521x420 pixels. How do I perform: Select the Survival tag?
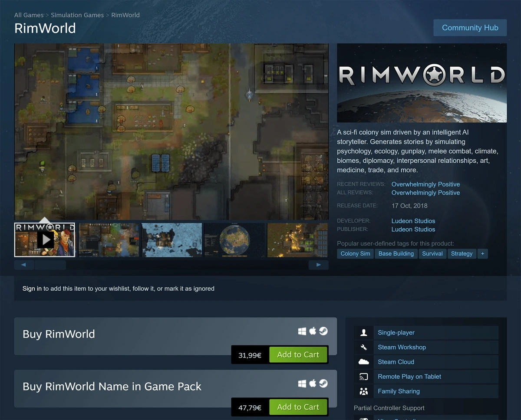[x=432, y=254]
